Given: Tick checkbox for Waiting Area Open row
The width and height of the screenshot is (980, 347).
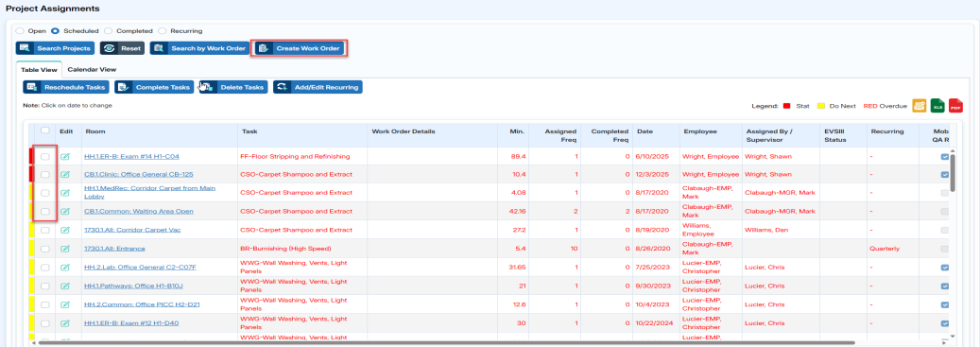Looking at the screenshot, I should (45, 212).
